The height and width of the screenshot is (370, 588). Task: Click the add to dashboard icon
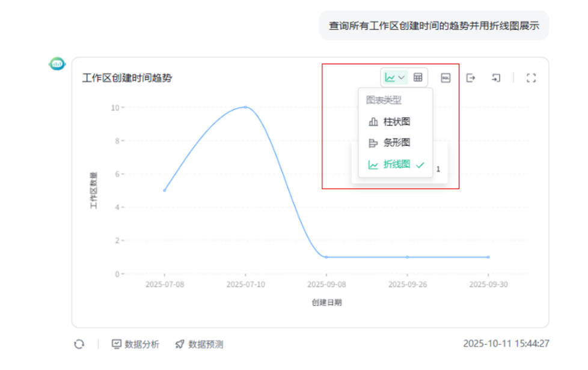(x=496, y=77)
